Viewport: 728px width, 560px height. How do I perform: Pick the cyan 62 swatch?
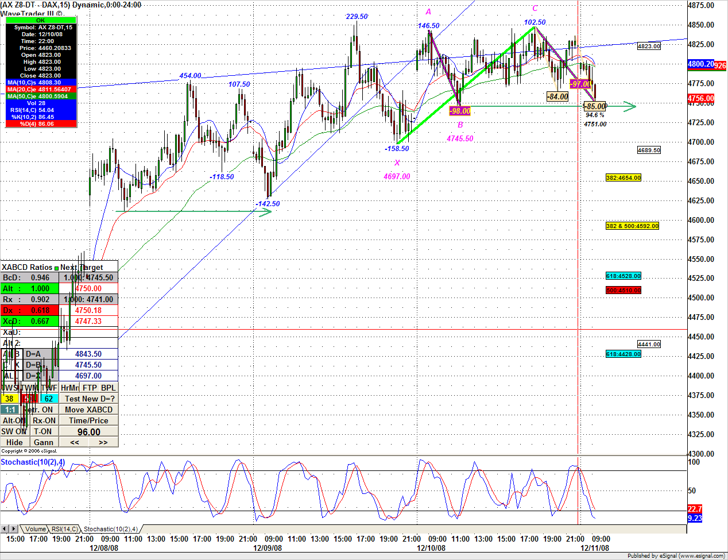click(49, 399)
